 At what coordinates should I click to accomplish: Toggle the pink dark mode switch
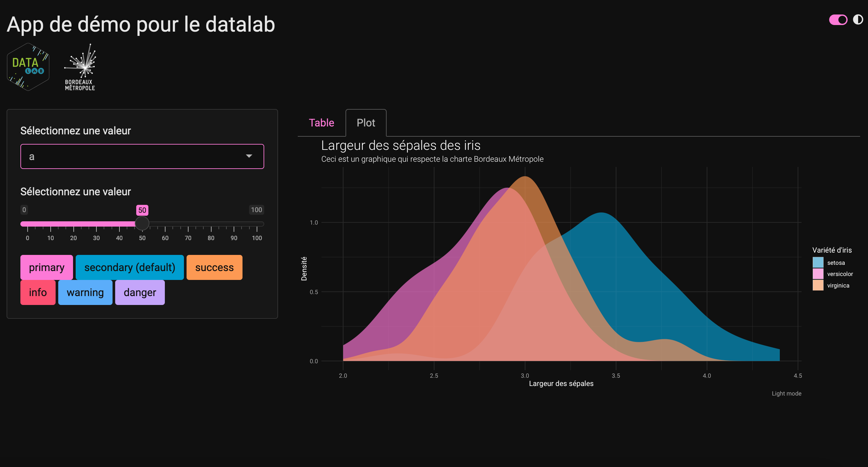838,20
